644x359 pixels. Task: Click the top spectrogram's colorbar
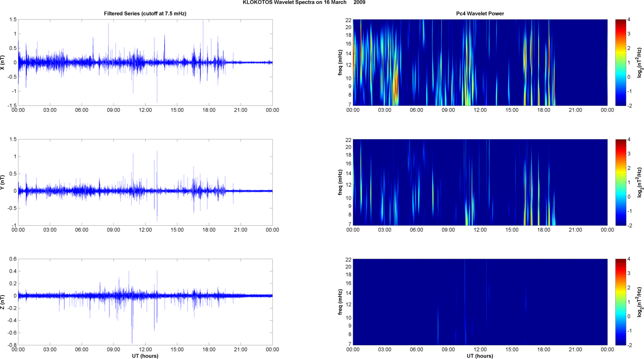(x=620, y=62)
